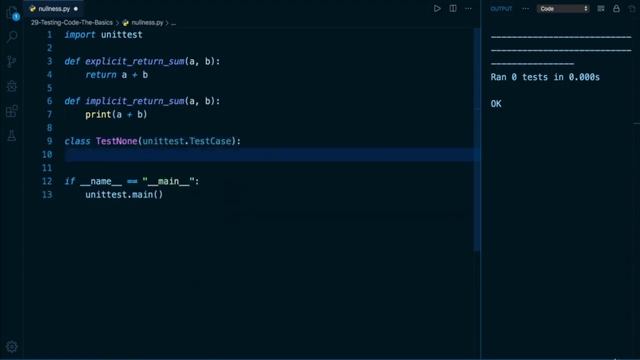Click the 'OK' result in output
Screen dimensions: 640x360
[x=496, y=104]
